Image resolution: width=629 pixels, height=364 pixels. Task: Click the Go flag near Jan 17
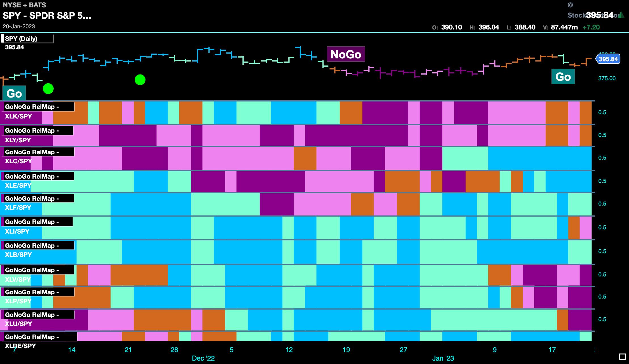[x=563, y=77]
